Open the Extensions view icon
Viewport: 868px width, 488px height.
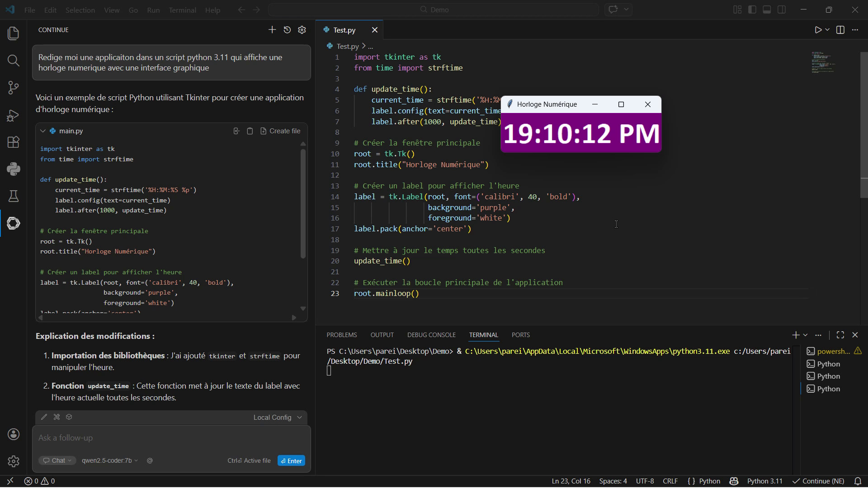coord(14,142)
